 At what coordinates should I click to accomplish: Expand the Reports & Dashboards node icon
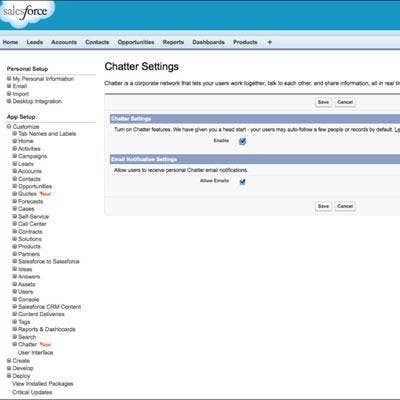point(15,329)
